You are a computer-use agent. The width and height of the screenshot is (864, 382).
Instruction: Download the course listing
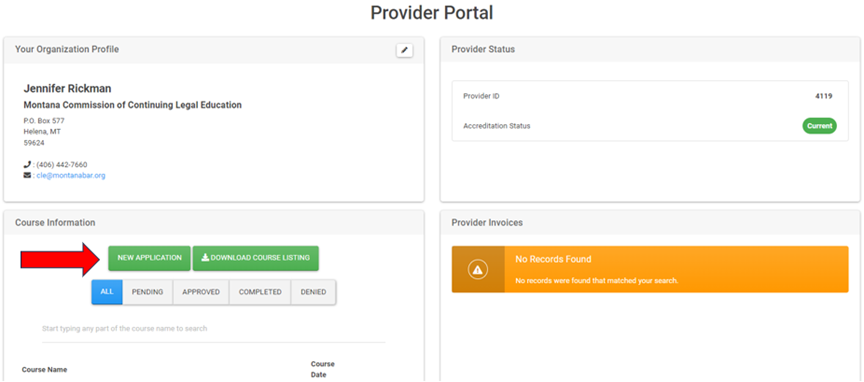coord(256,258)
